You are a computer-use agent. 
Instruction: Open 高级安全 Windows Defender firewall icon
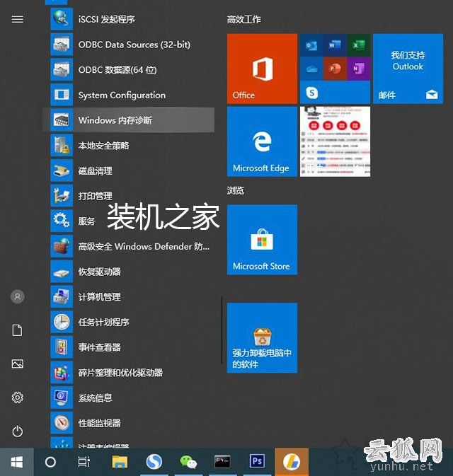pos(62,246)
